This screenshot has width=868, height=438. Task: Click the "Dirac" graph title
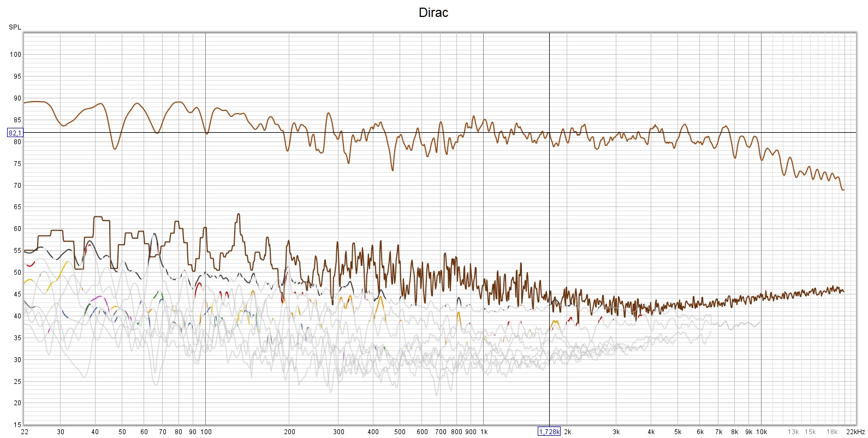tap(433, 13)
